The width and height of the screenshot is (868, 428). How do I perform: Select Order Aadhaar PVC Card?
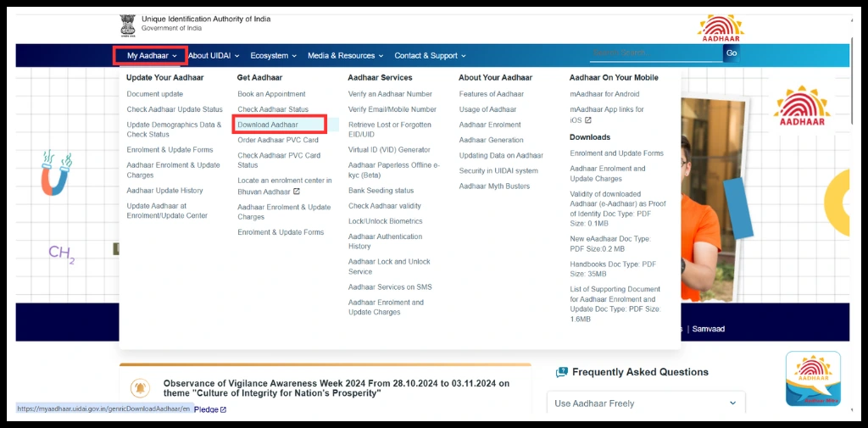pyautogui.click(x=278, y=140)
